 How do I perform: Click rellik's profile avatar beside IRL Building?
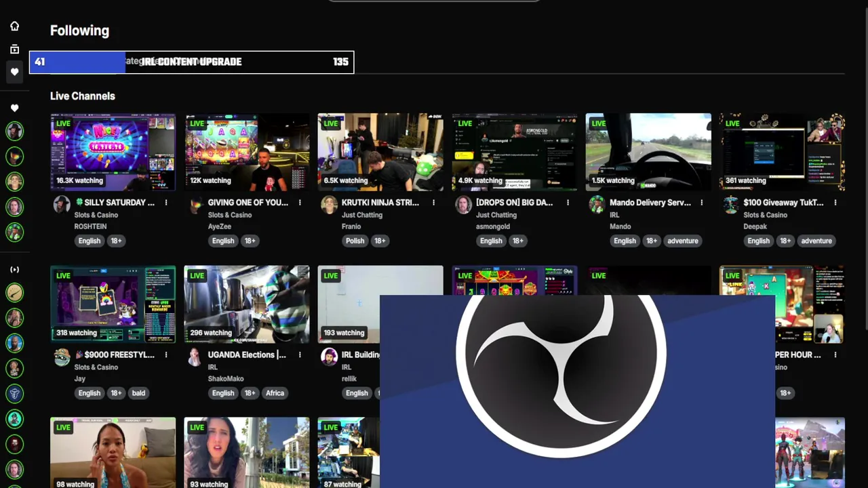click(329, 357)
